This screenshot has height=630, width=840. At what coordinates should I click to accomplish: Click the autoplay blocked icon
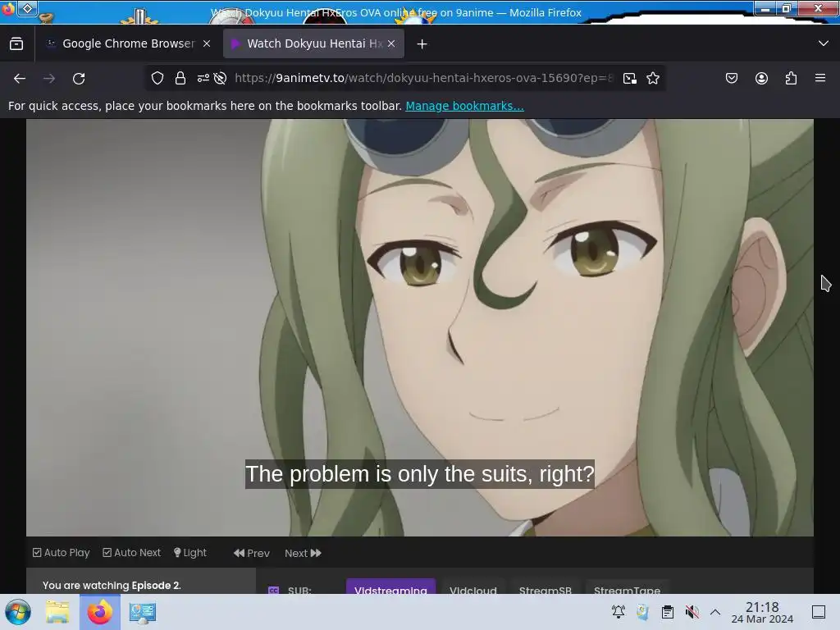click(x=220, y=78)
